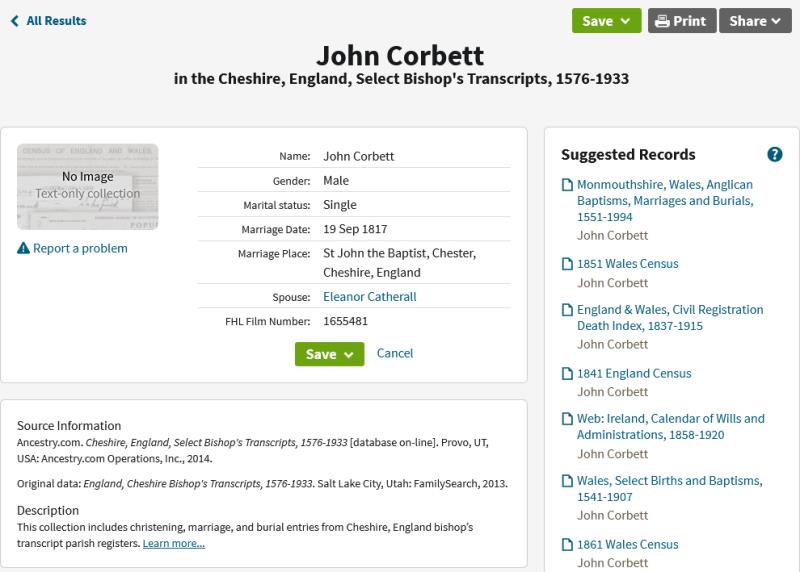Image resolution: width=800 pixels, height=572 pixels.
Task: Open the Share dropdown menu
Action: [754, 21]
